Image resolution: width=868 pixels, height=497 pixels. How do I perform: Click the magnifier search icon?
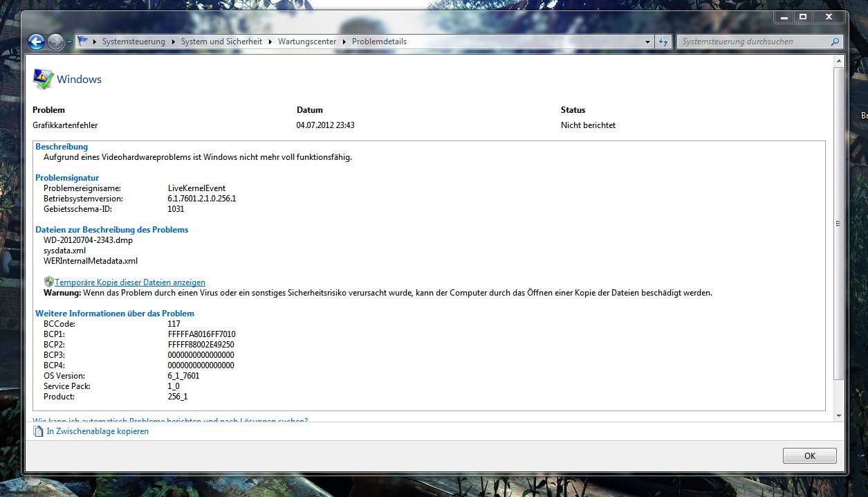[835, 42]
